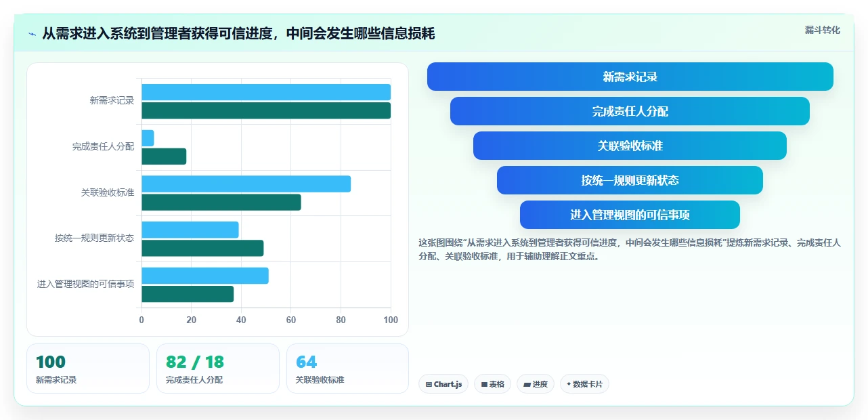Click the dark green bar for 新需求记录
Viewport: 868px width, 420px height.
(x=266, y=110)
